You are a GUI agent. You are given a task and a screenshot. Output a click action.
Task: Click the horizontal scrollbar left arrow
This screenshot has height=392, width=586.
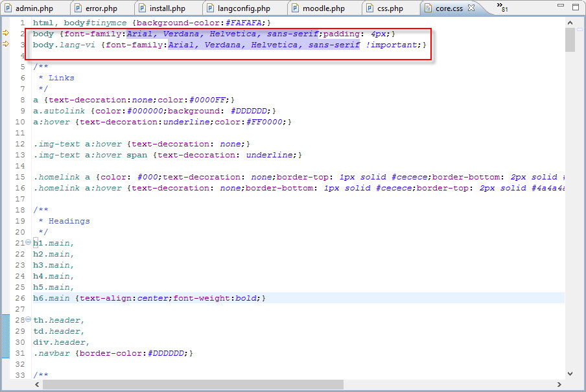point(37,384)
